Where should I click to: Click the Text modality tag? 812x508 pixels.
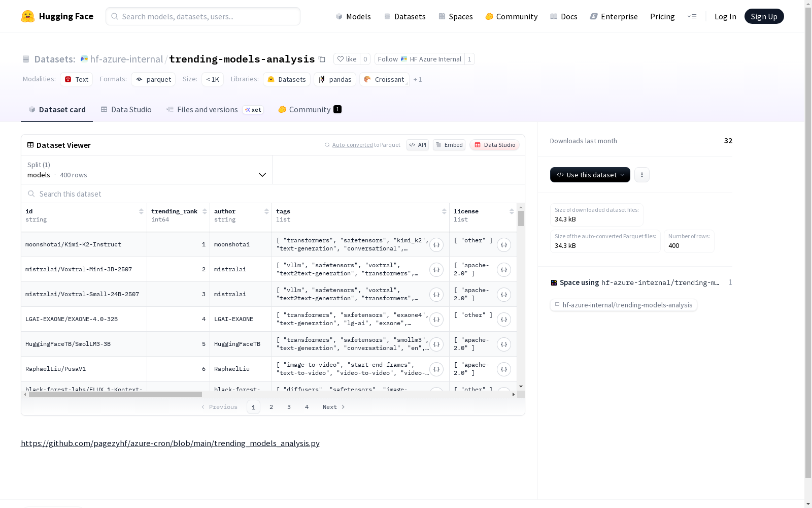point(77,79)
